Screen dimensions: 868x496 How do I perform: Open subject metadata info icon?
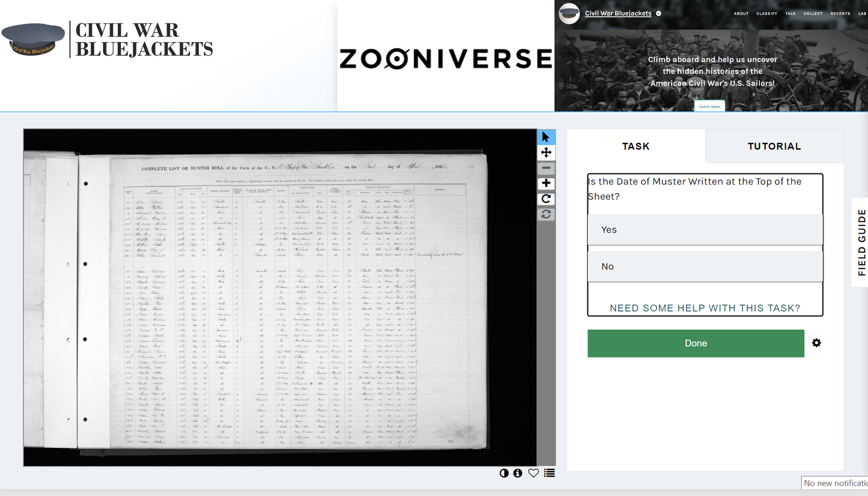click(x=518, y=473)
